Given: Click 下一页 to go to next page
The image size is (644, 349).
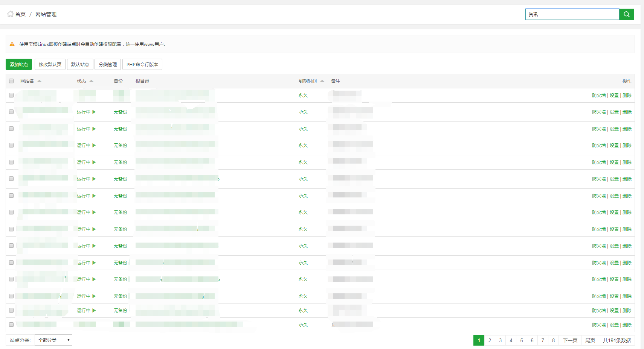Looking at the screenshot, I should (x=570, y=340).
